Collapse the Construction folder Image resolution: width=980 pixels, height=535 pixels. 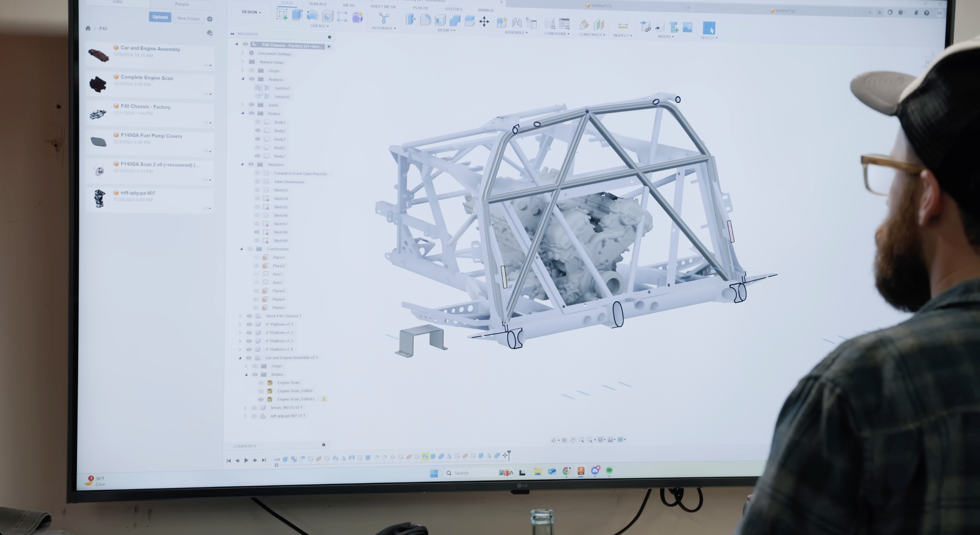click(x=241, y=249)
